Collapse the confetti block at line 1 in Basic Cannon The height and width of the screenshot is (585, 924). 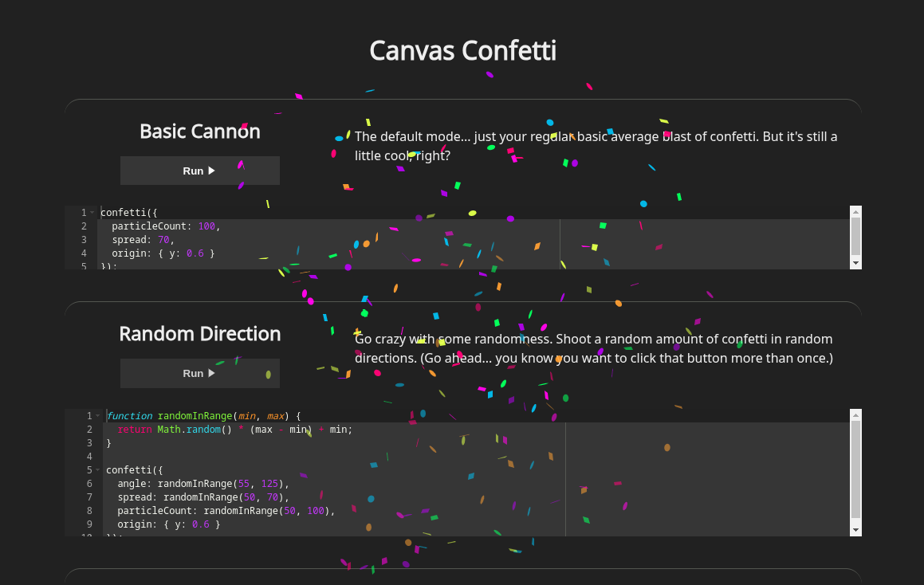(x=92, y=213)
